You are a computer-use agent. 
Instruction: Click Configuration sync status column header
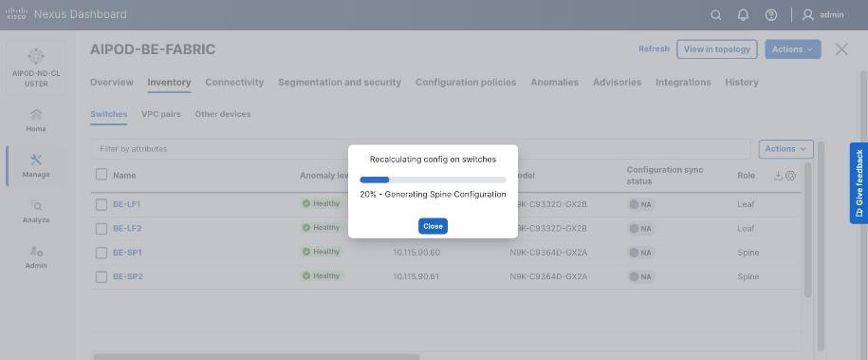click(665, 176)
